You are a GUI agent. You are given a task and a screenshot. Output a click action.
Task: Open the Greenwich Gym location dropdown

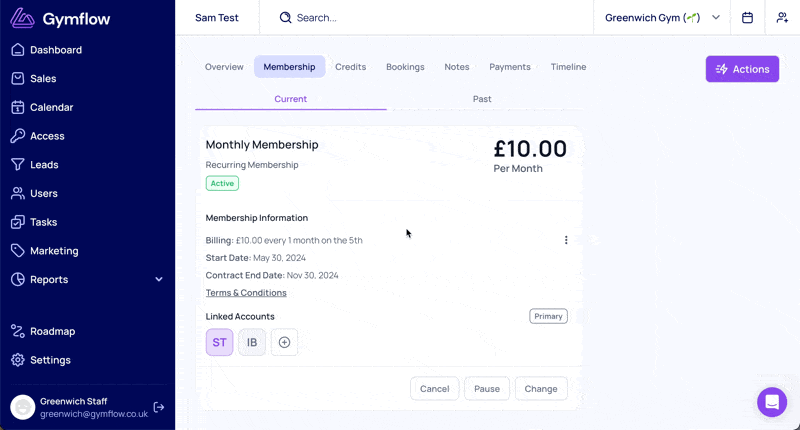662,18
